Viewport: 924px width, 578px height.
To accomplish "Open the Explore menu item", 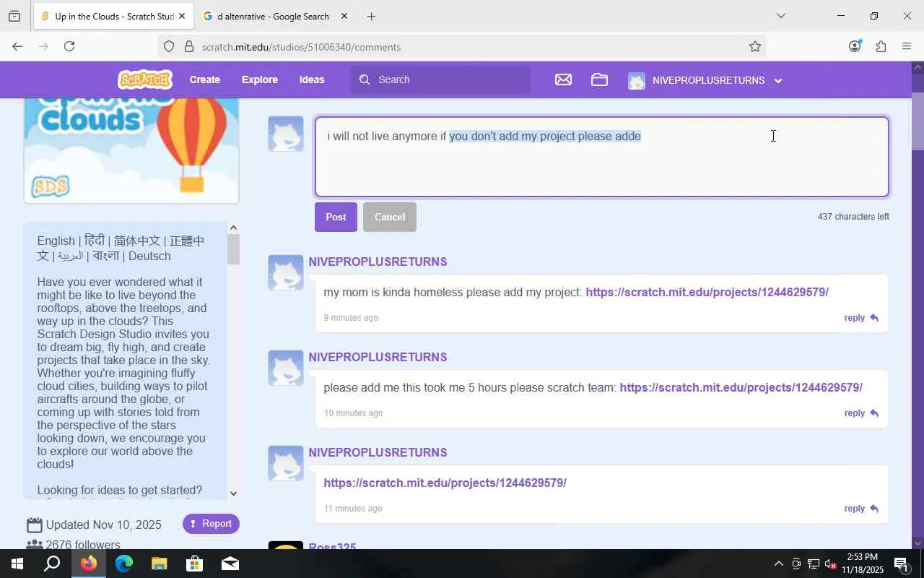I will tap(260, 79).
